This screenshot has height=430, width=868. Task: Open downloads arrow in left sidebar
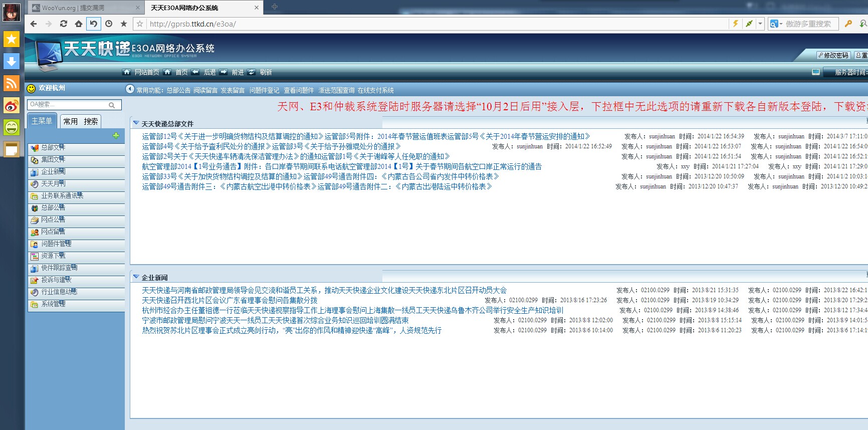12,61
